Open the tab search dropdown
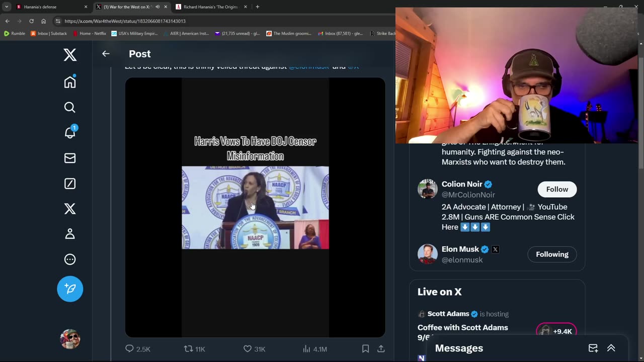Image resolution: width=644 pixels, height=362 pixels. click(7, 7)
